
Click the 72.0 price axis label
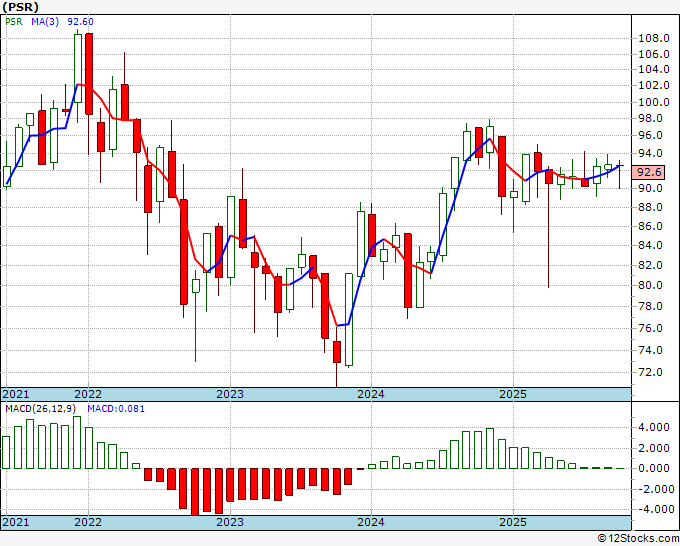651,372
